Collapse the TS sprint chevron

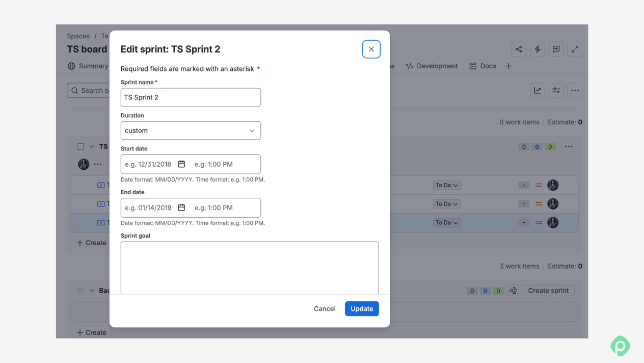tap(92, 147)
